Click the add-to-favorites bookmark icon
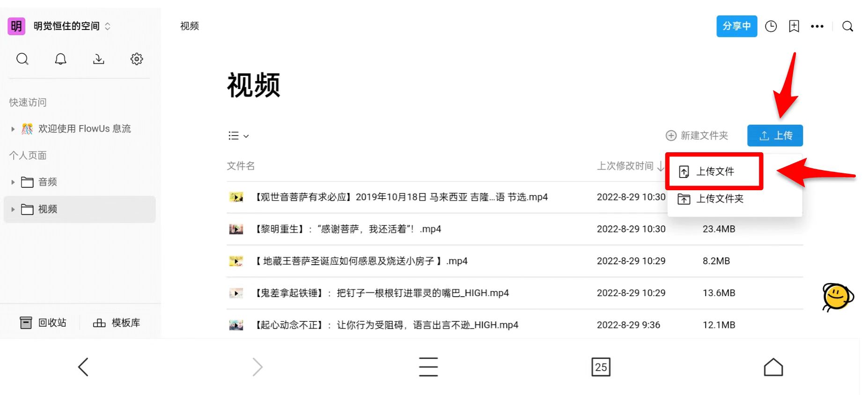The width and height of the screenshot is (868, 395). (x=794, y=26)
